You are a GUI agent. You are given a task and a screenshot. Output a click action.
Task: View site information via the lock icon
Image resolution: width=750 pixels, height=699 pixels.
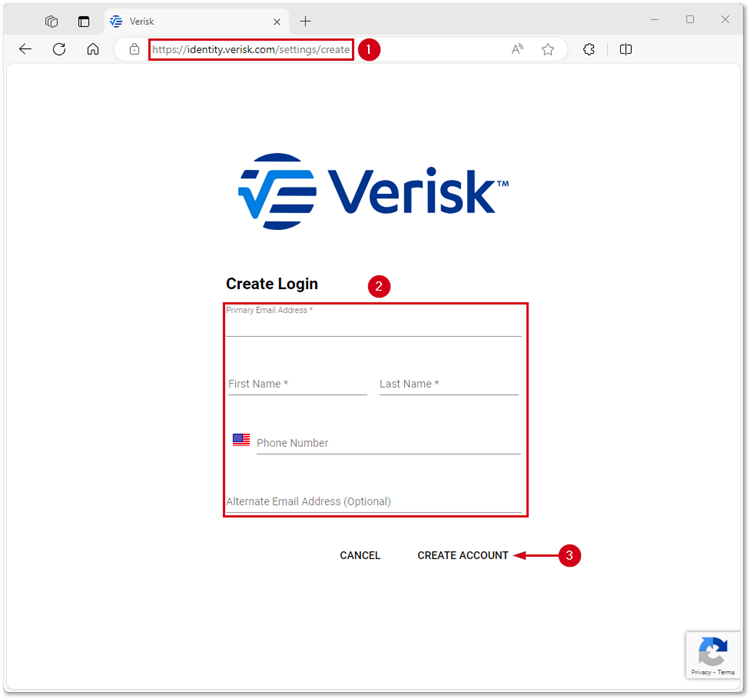coord(134,49)
